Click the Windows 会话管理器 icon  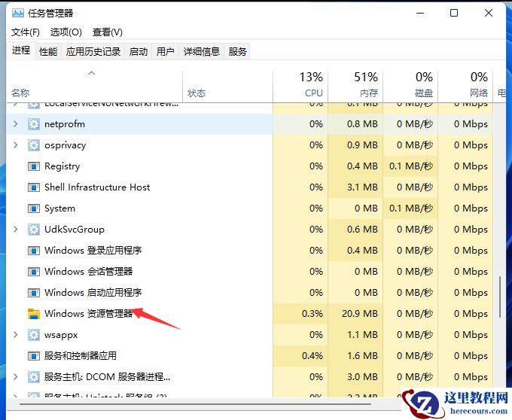(x=34, y=272)
